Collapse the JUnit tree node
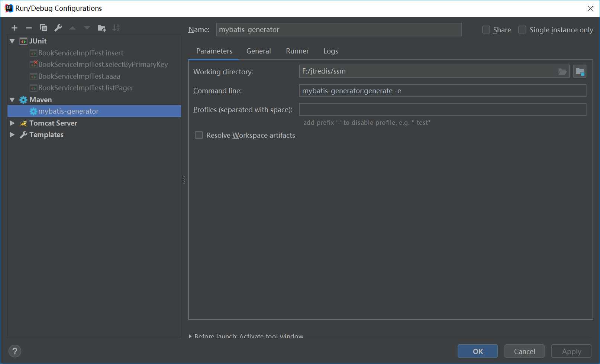Screen dimensions: 600x364 (x=12, y=41)
